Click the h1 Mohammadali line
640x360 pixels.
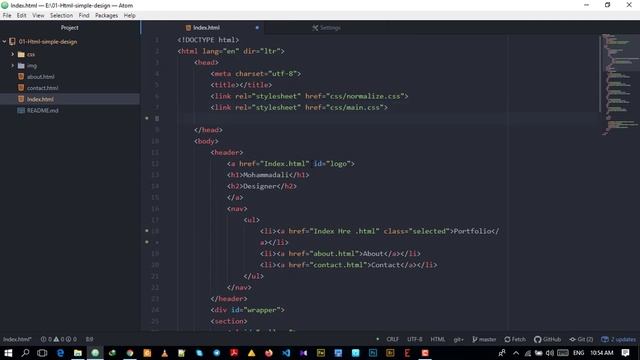[268, 175]
